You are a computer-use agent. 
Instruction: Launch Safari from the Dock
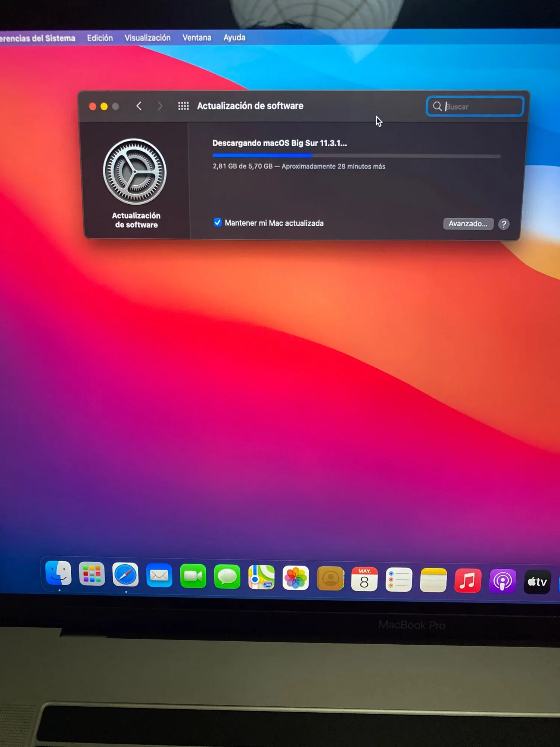(x=125, y=574)
